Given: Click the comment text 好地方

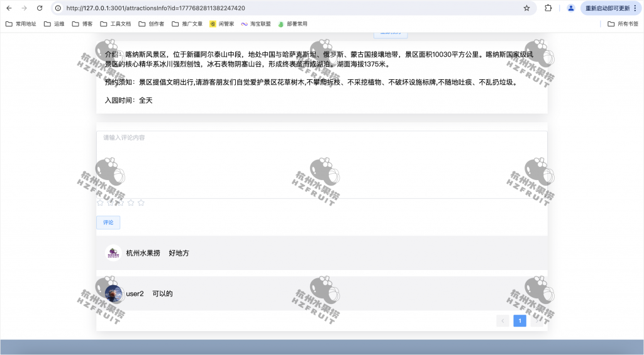Looking at the screenshot, I should coord(179,253).
